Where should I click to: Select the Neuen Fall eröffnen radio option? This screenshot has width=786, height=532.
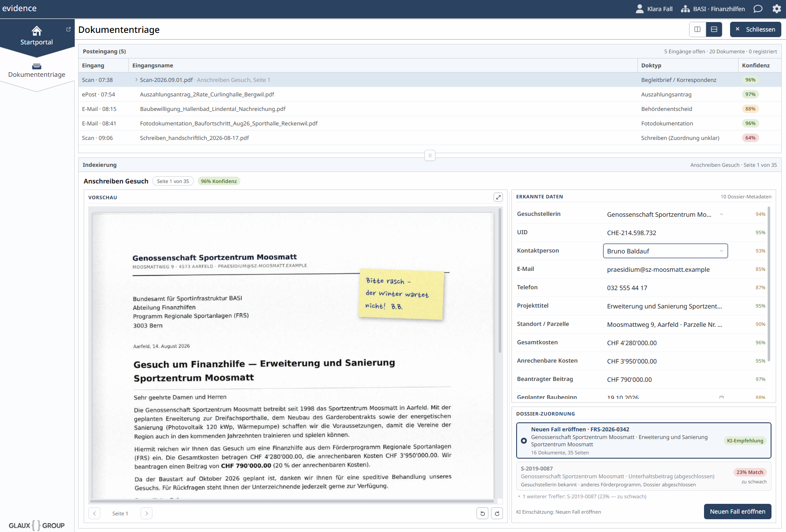click(524, 441)
